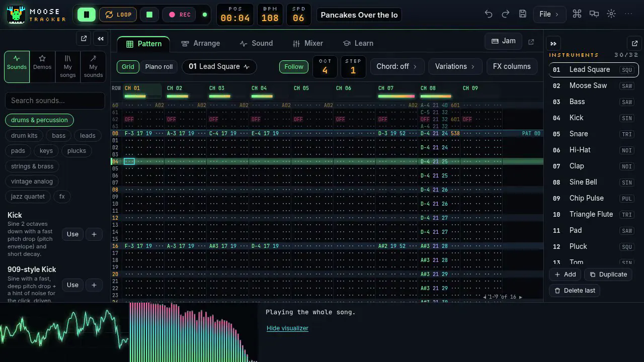The image size is (644, 362).
Task: Select the Moose Saw instrument
Action: [x=594, y=85]
